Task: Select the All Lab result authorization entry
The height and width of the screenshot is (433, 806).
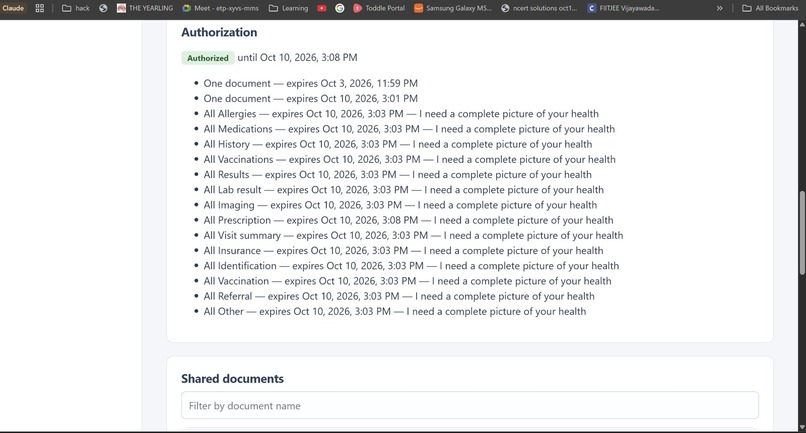Action: click(x=404, y=190)
